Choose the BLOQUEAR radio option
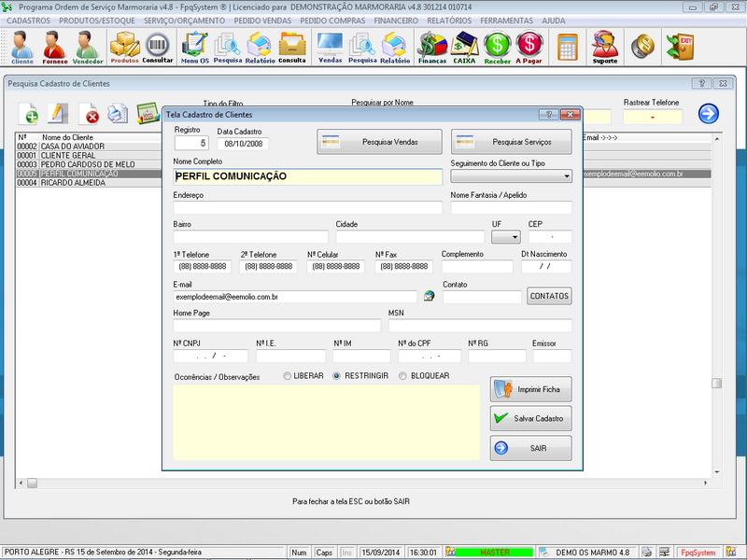The height and width of the screenshot is (560, 747). [402, 376]
